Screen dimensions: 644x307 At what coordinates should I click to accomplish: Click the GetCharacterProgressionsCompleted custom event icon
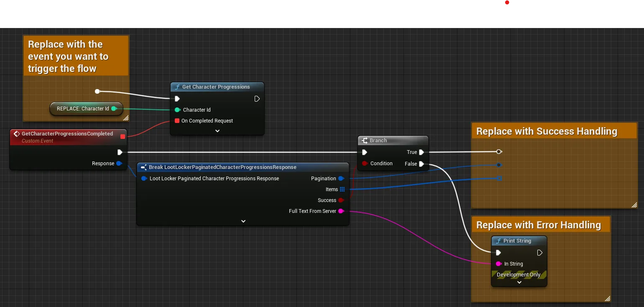tap(17, 134)
